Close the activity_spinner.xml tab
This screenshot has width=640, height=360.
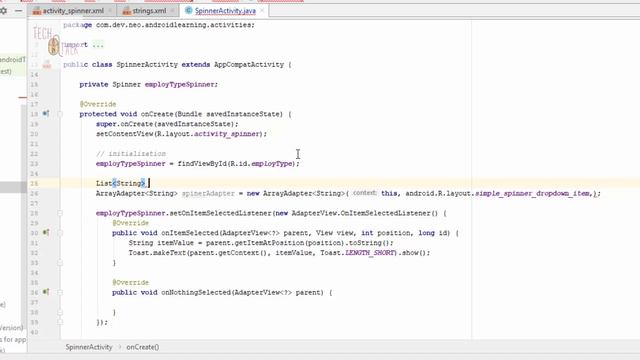click(x=110, y=11)
